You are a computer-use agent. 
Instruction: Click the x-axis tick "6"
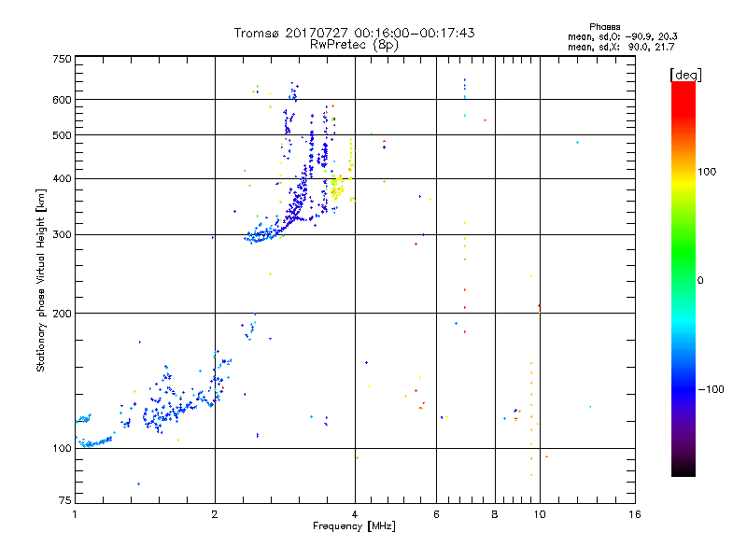[436, 514]
